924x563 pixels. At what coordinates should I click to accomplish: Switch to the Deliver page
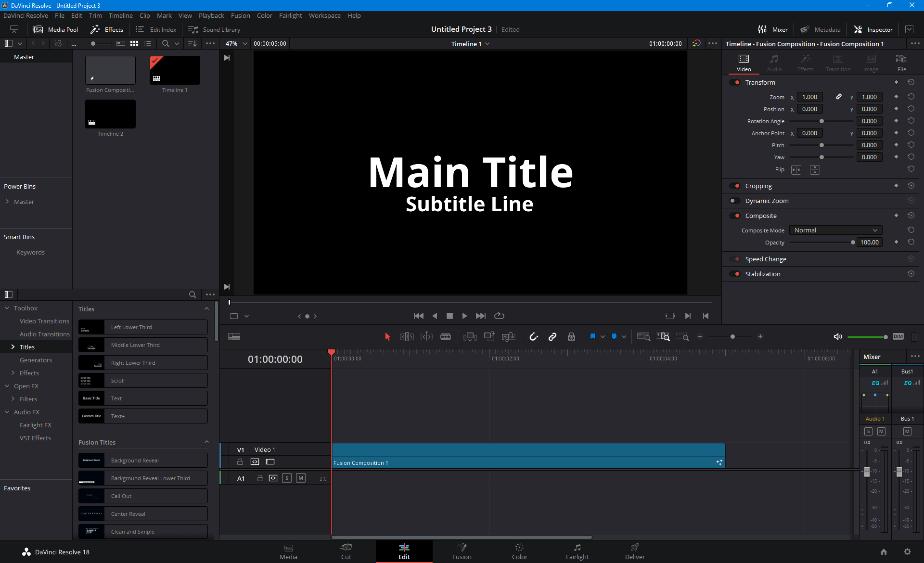pos(635,551)
